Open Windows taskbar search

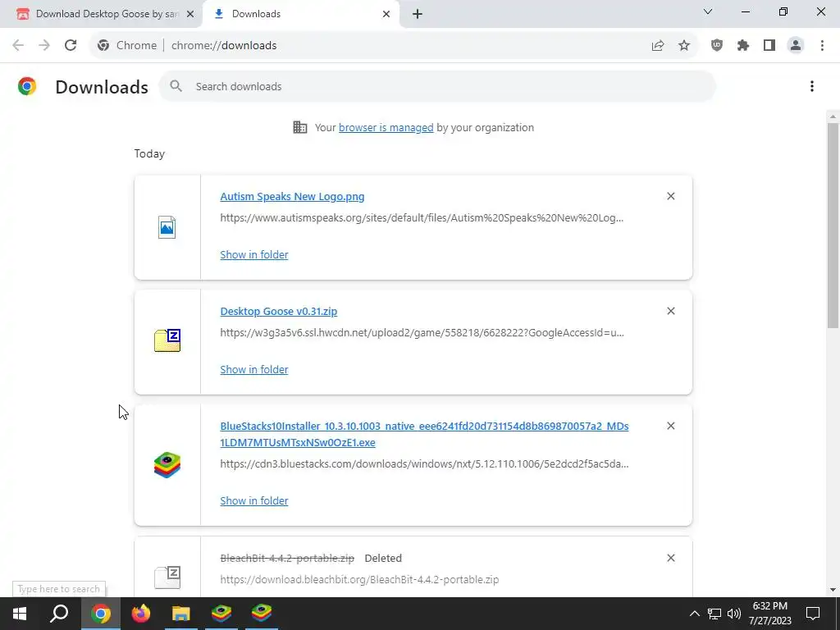[x=59, y=614]
